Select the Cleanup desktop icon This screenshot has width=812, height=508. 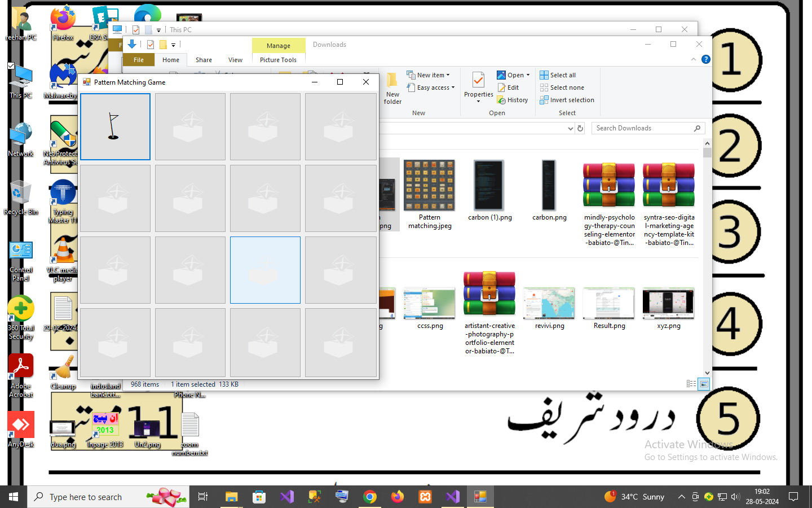coord(63,372)
